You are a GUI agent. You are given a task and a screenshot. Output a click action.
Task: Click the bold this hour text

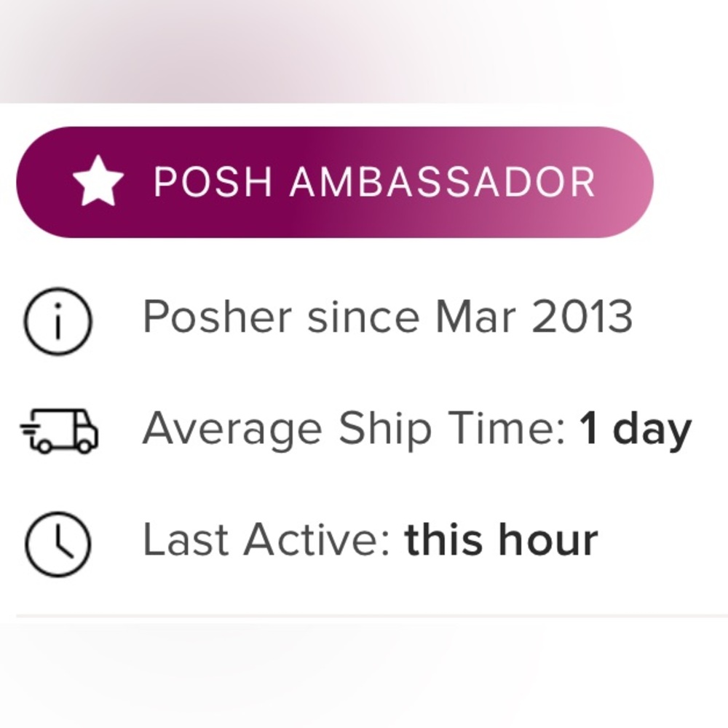tap(502, 539)
